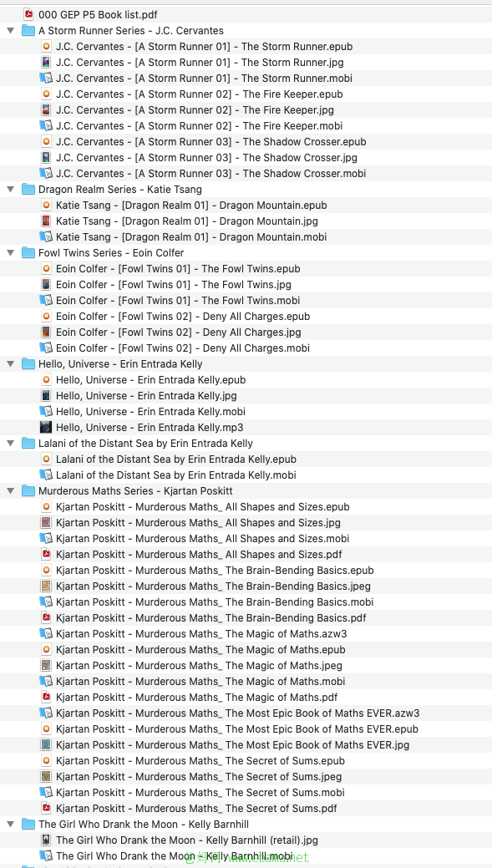Click the mobi icon of The Storm Runner.mobi
Viewport: 492px width, 868px height.
pos(46,78)
